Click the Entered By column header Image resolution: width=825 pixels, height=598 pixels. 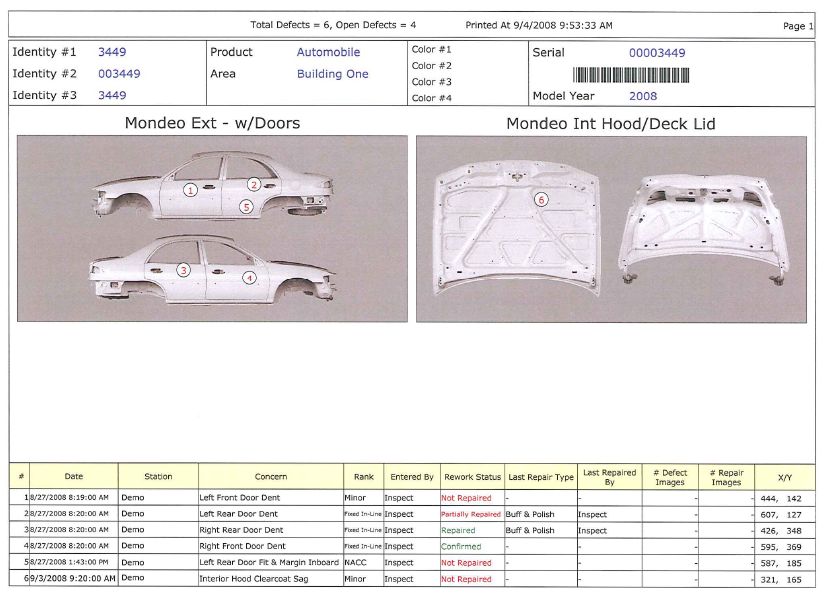412,477
